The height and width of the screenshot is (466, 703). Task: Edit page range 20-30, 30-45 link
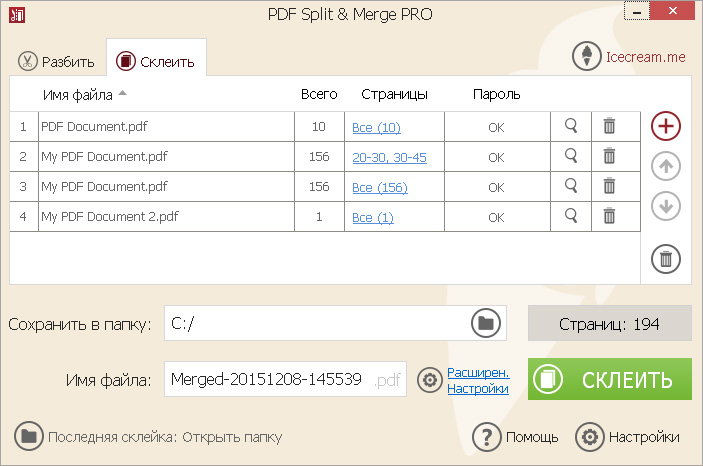tap(389, 157)
